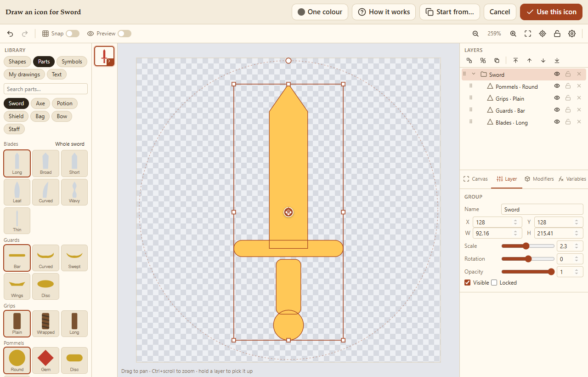Hide the Guards · Bar layer
Image resolution: width=588 pixels, height=377 pixels.
point(557,110)
